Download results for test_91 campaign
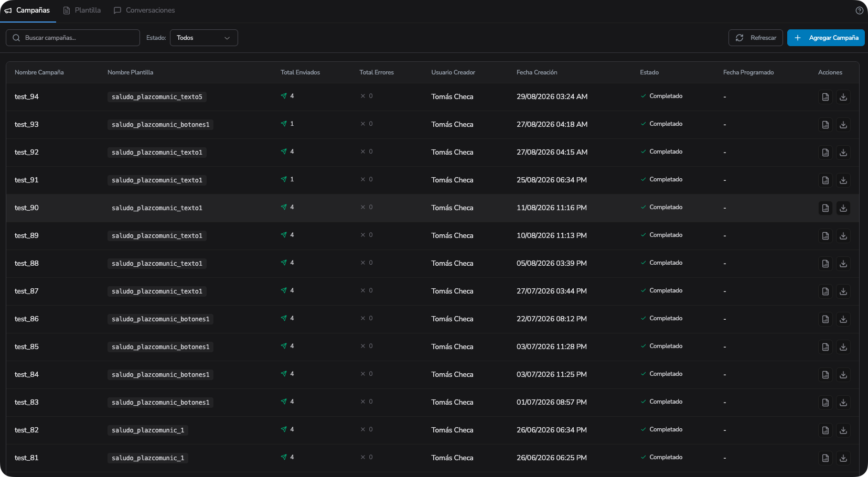868x477 pixels. point(843,180)
